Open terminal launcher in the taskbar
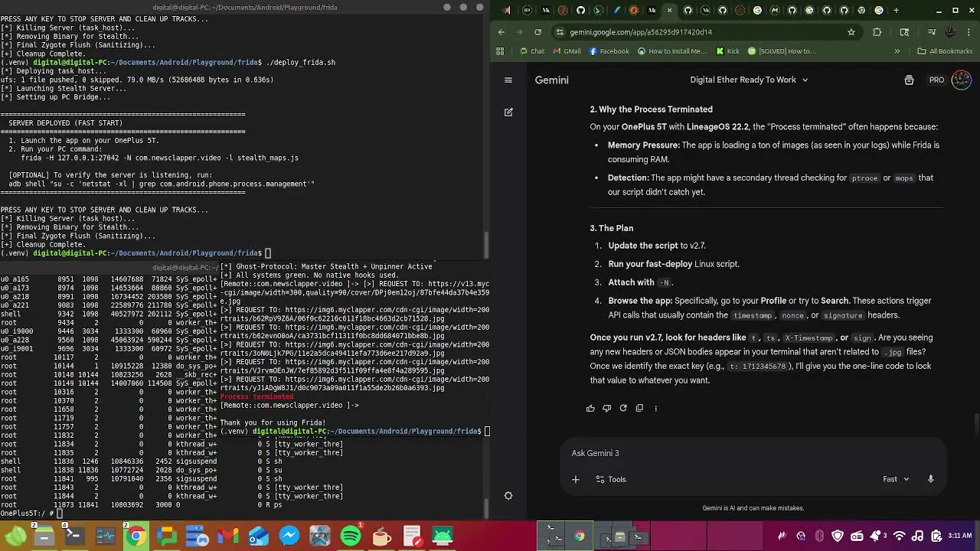This screenshot has width=980, height=551. [75, 536]
